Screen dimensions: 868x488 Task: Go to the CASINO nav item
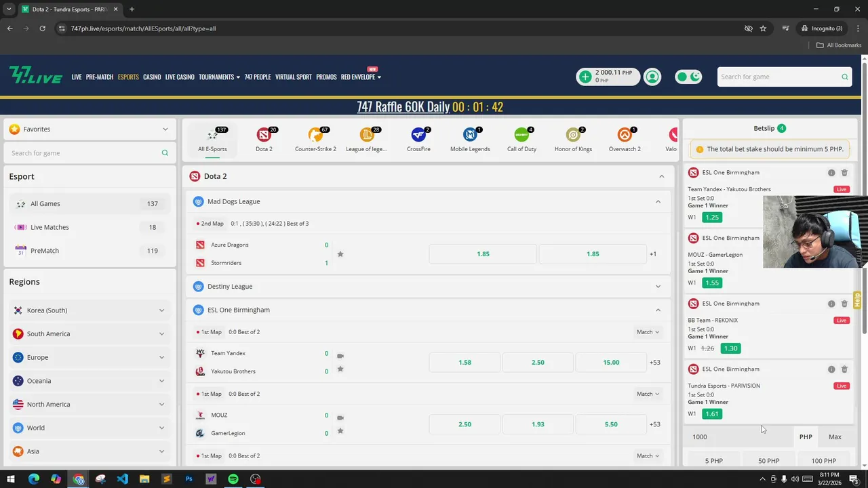152,77
